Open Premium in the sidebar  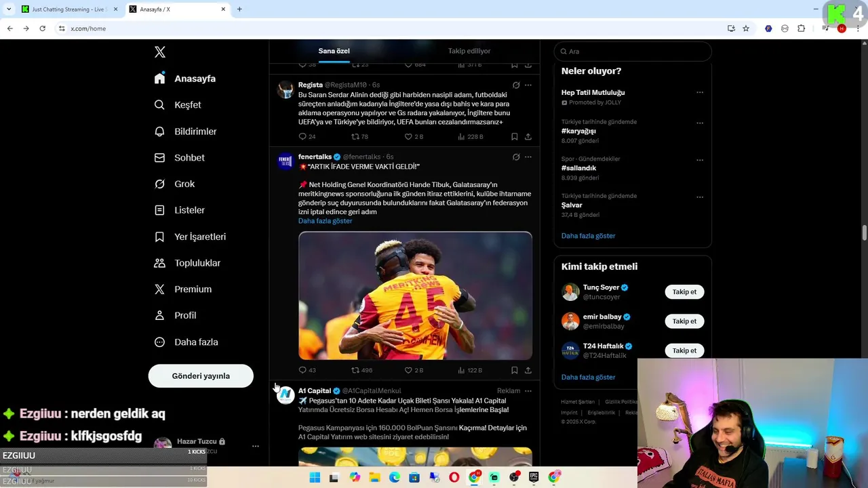(182, 289)
